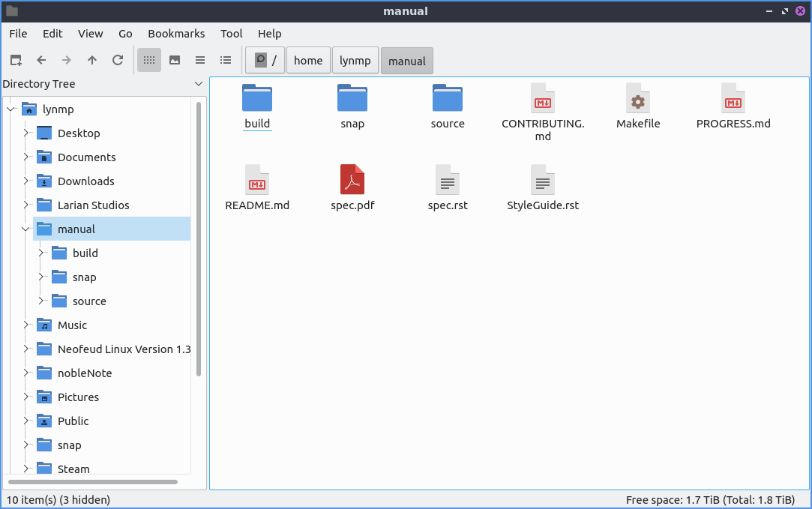Click the path edit icon before the slash

[260, 60]
